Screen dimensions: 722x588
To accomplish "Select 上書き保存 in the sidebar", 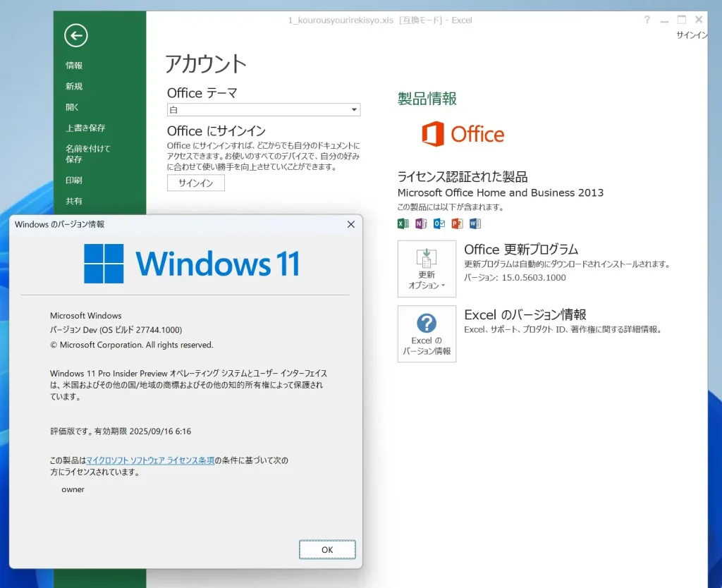I will 85,128.
